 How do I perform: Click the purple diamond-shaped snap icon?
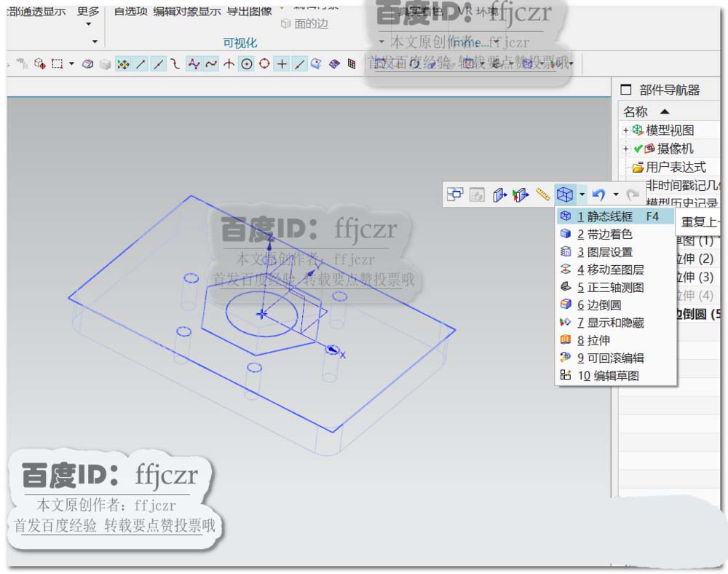tap(334, 64)
